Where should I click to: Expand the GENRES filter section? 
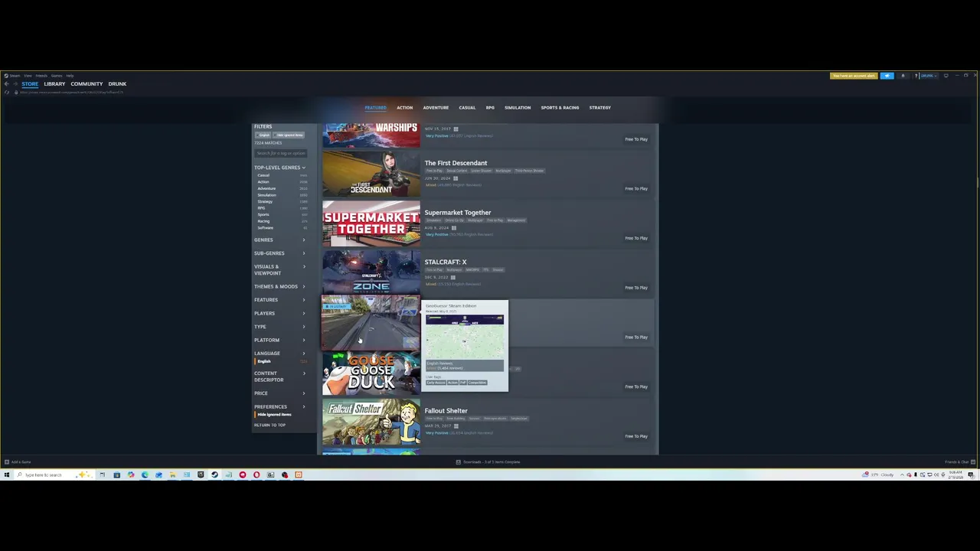(x=280, y=240)
